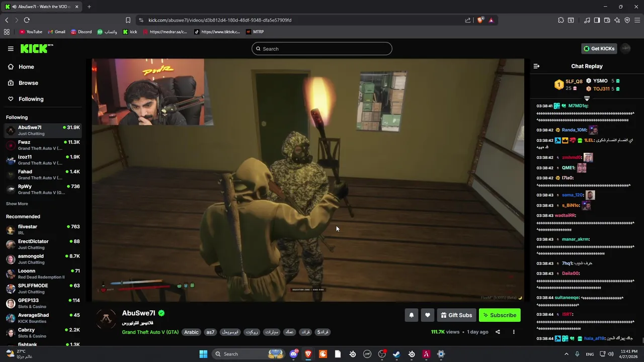Open the browser main menu

[638, 20]
